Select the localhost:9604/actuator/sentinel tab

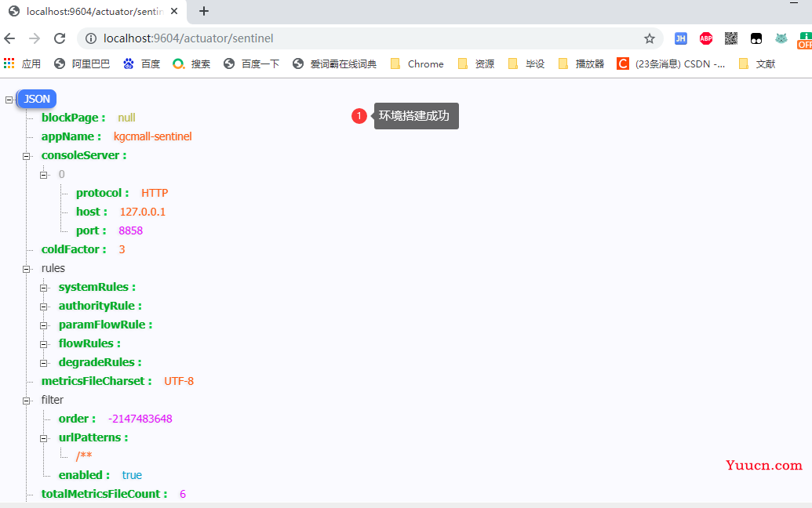pos(93,12)
